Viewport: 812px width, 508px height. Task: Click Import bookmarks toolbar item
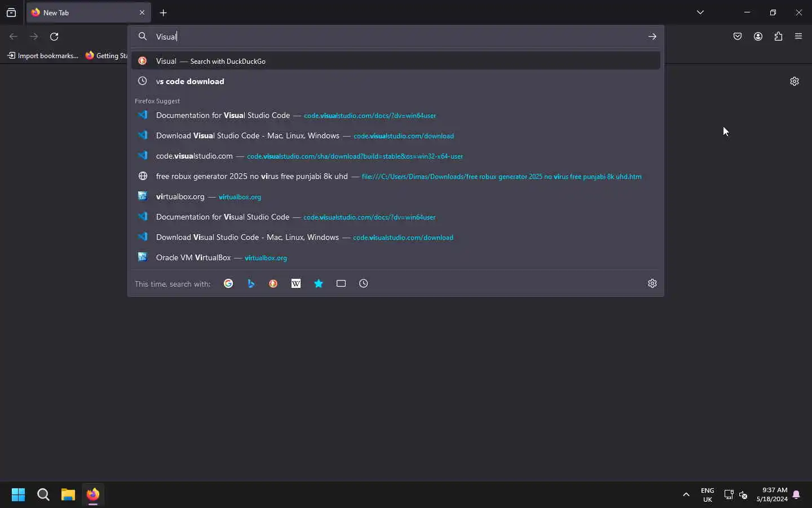tap(43, 55)
